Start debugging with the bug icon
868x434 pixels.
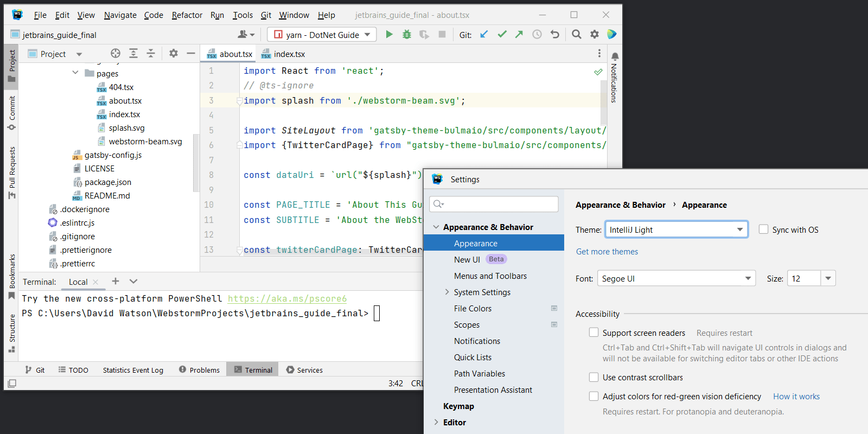pyautogui.click(x=407, y=34)
